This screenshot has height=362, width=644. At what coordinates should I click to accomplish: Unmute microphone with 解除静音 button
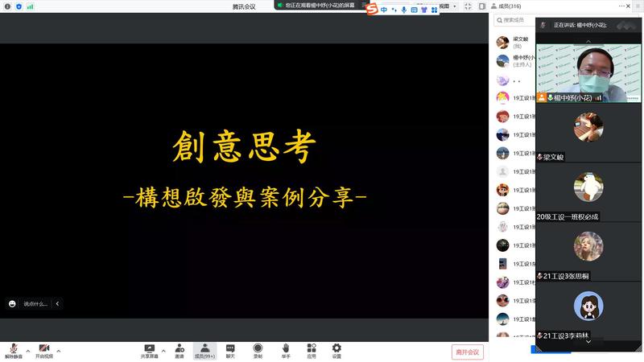[13, 349]
